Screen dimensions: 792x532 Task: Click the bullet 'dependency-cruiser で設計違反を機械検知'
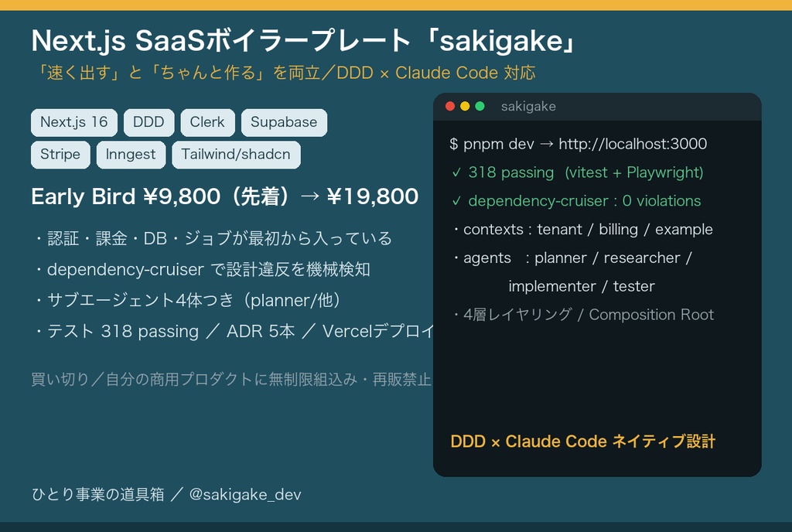pos(202,270)
